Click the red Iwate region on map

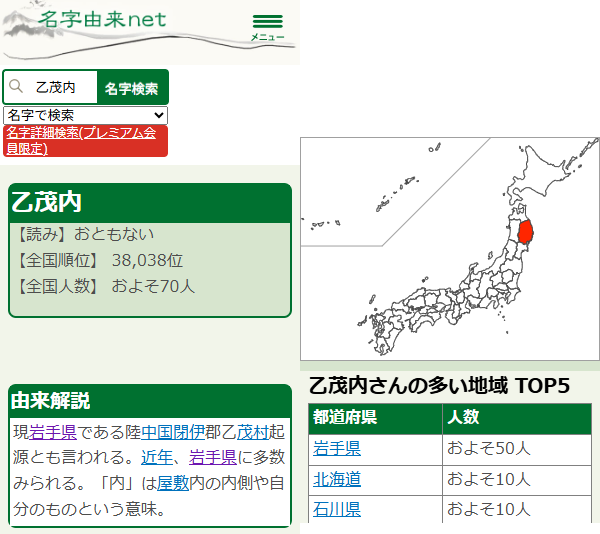coord(526,232)
